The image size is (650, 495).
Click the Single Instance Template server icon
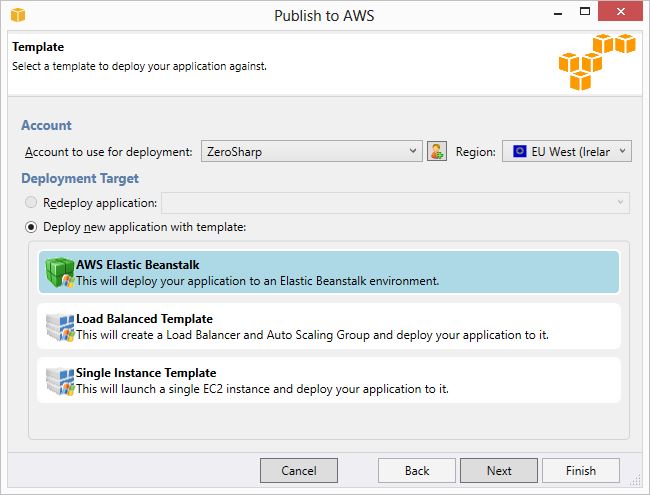pos(60,381)
